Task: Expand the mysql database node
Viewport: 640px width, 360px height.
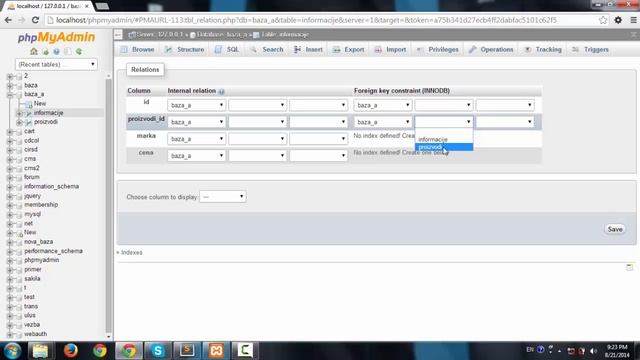Action: (x=10, y=215)
